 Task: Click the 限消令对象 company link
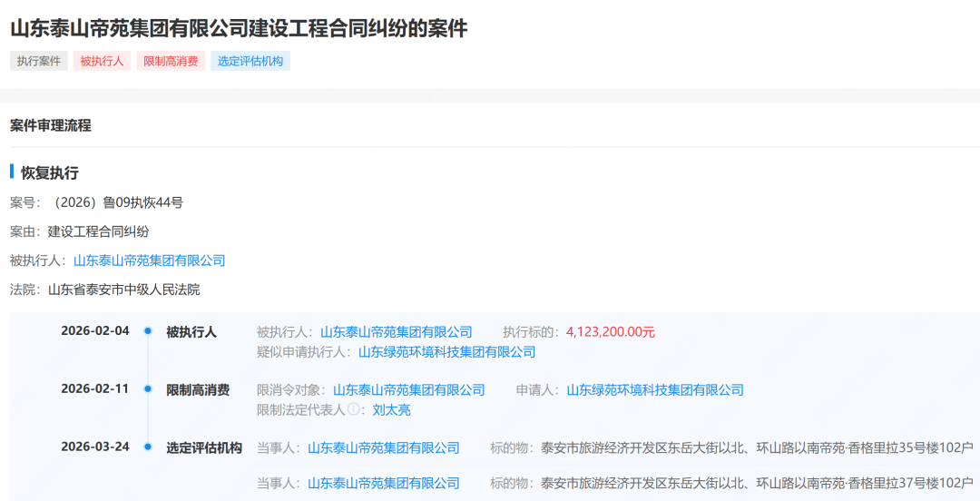pos(408,390)
